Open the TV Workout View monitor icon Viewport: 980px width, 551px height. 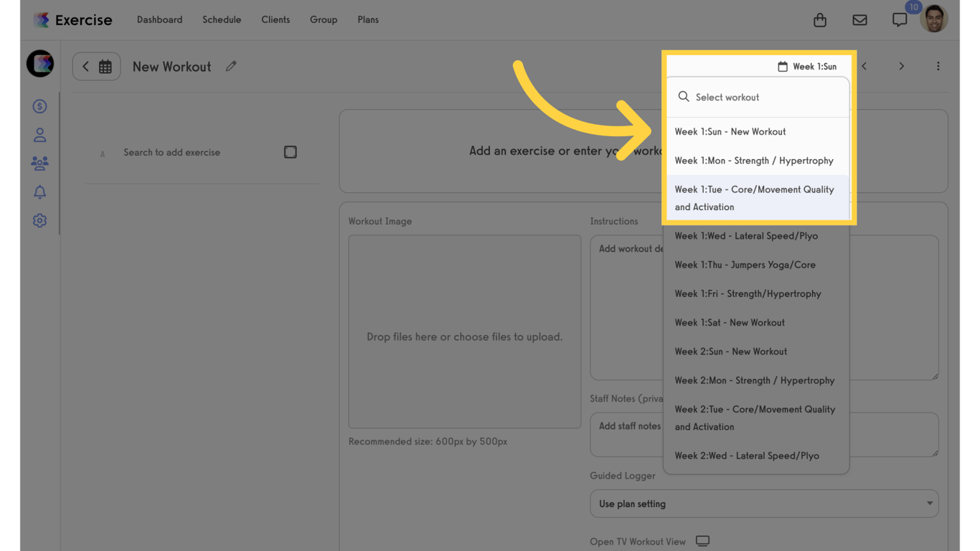[x=702, y=540]
